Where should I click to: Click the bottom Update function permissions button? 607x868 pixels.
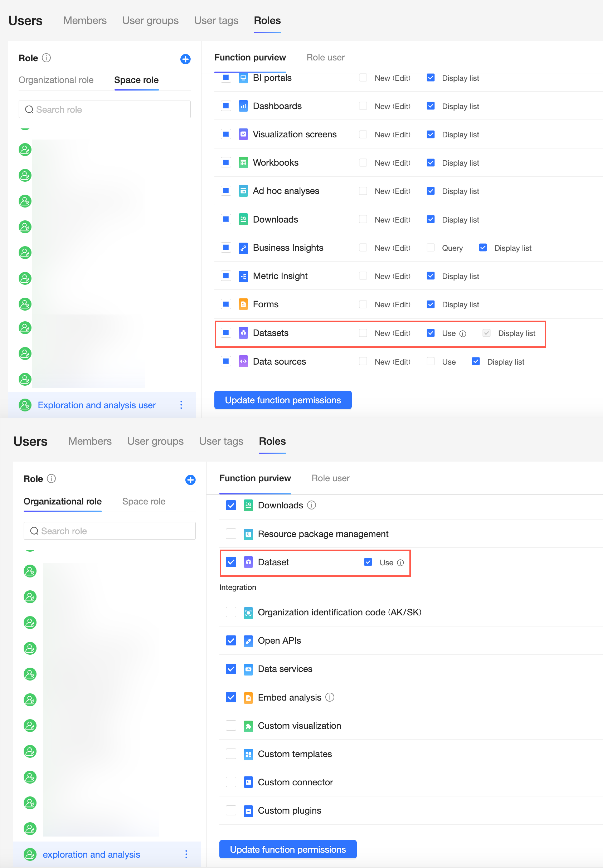pyautogui.click(x=288, y=849)
